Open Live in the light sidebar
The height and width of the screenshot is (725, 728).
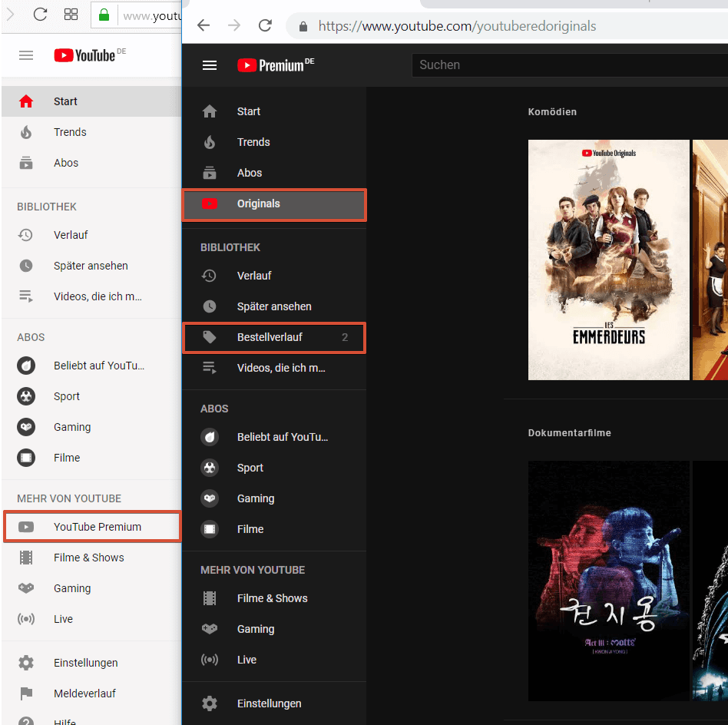(x=91, y=619)
